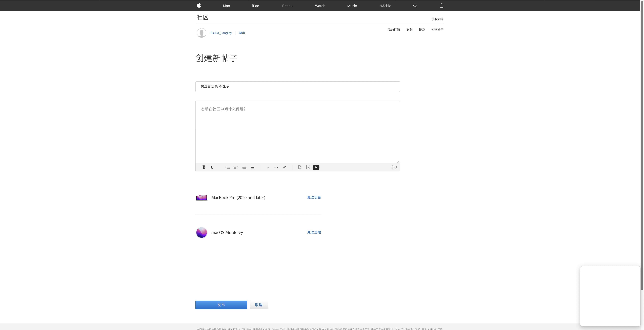
Task: Insert an image into post
Action: click(x=308, y=167)
